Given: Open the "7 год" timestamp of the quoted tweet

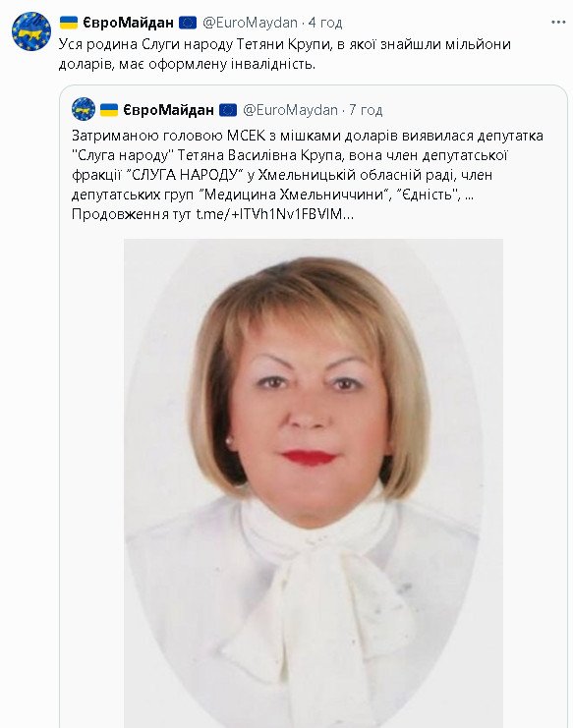Looking at the screenshot, I should (366, 110).
